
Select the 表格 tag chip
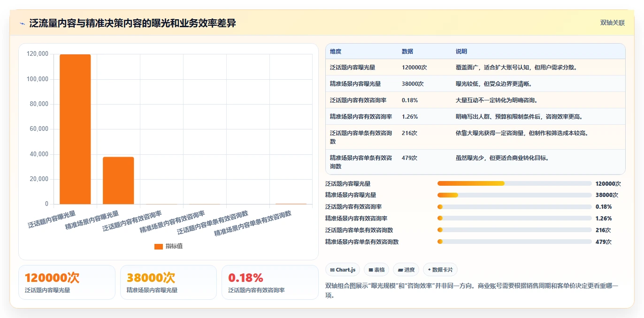point(376,270)
